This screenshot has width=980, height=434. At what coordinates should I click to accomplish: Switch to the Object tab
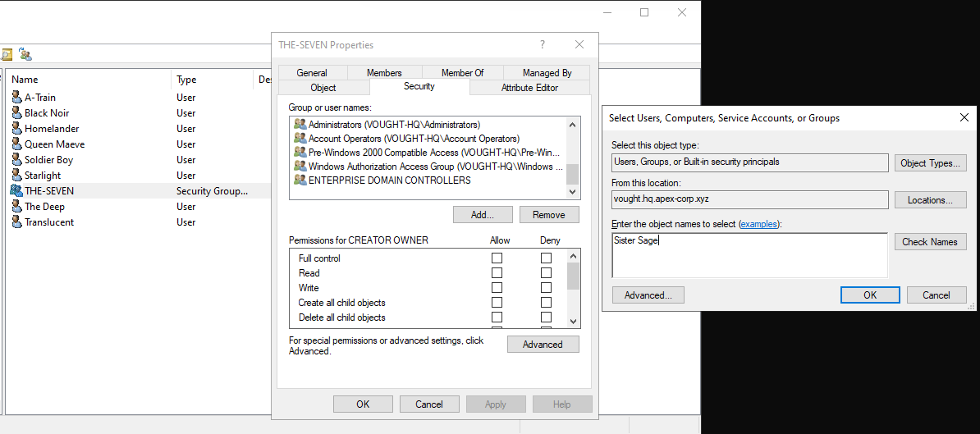[323, 88]
